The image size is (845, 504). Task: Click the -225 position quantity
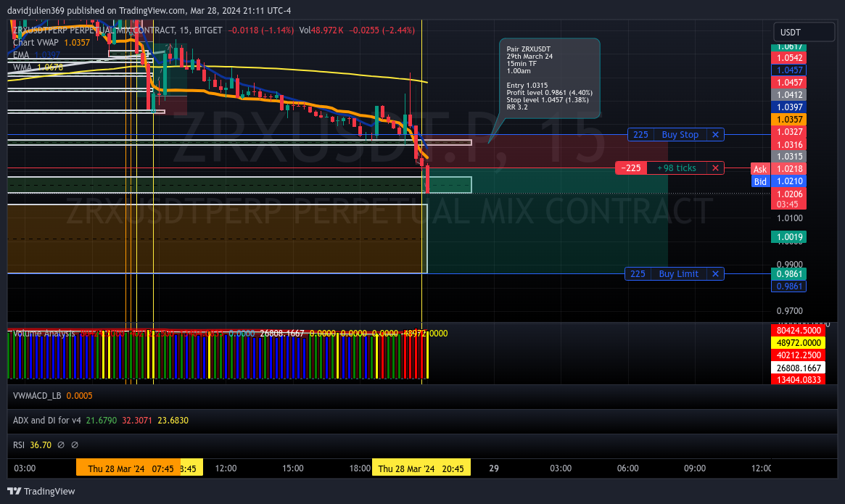(631, 168)
